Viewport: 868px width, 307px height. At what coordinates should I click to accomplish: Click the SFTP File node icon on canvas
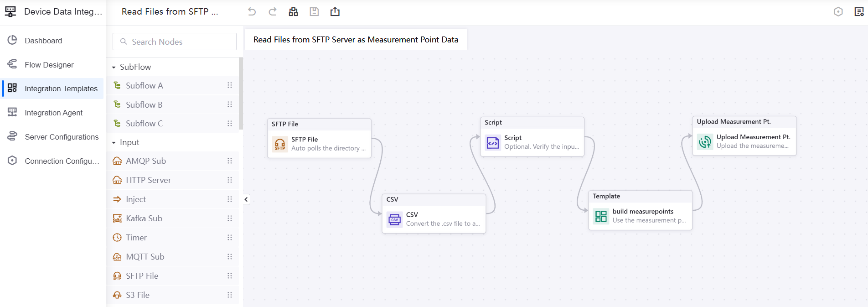coord(280,144)
